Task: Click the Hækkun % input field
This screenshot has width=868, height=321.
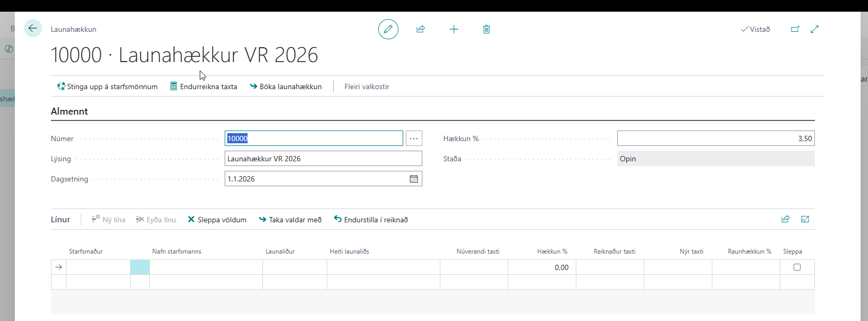Action: point(715,138)
